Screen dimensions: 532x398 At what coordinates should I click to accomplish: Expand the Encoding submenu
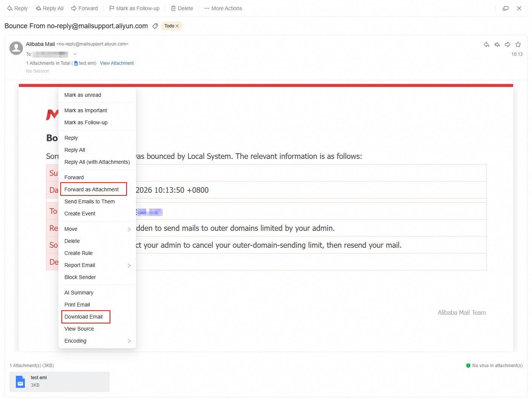click(97, 341)
